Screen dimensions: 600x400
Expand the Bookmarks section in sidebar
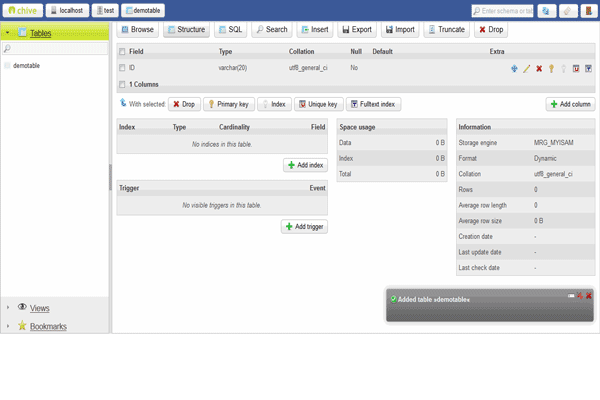[x=8, y=326]
